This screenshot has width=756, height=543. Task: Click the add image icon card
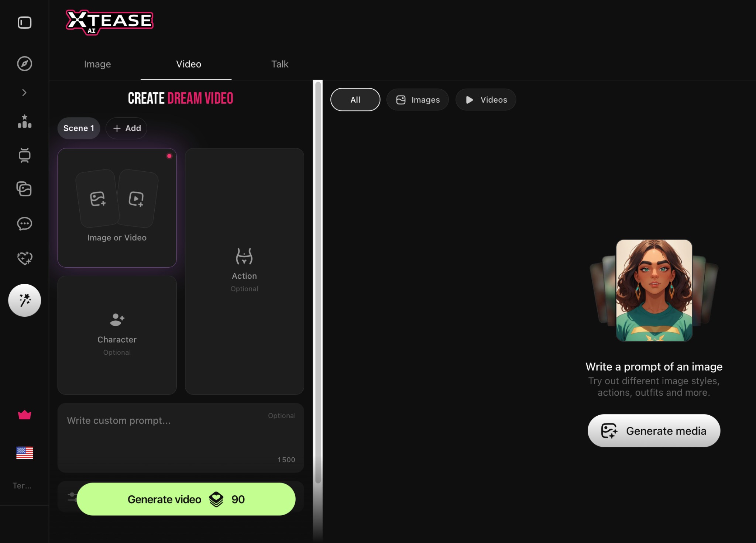(98, 199)
